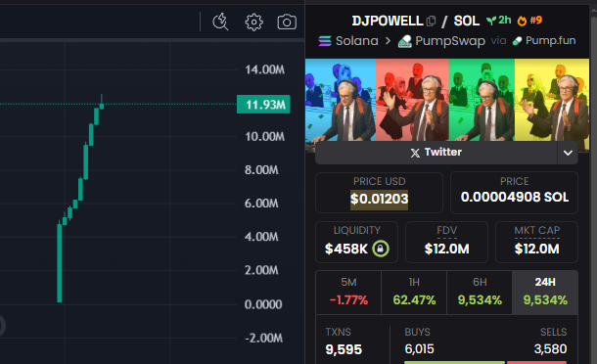Click the 10.00M price axis label
The image size is (597, 364).
[x=264, y=137]
